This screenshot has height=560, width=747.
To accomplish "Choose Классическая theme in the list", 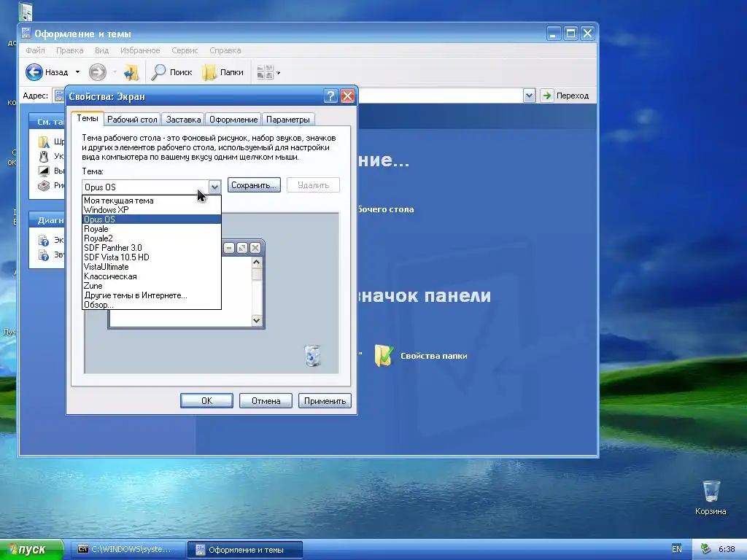I will point(152,276).
